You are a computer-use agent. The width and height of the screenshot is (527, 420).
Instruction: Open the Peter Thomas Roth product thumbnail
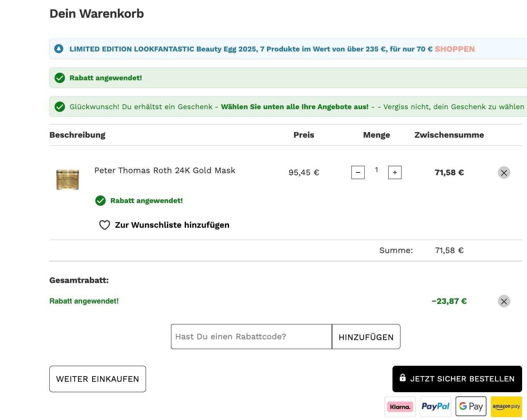tap(67, 179)
